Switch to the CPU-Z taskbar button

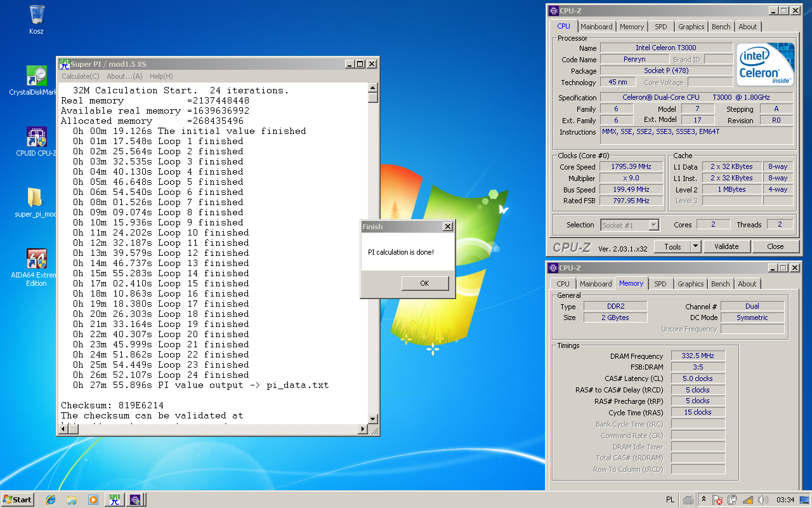point(136,500)
